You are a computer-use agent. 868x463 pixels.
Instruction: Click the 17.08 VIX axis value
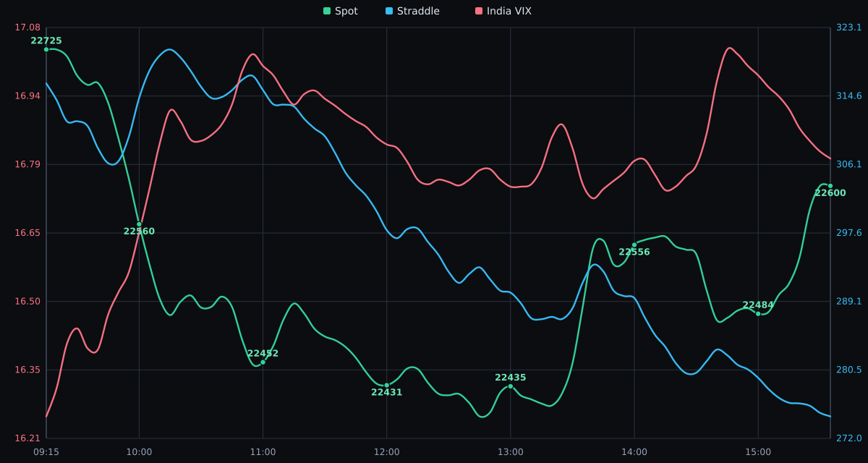pyautogui.click(x=27, y=27)
